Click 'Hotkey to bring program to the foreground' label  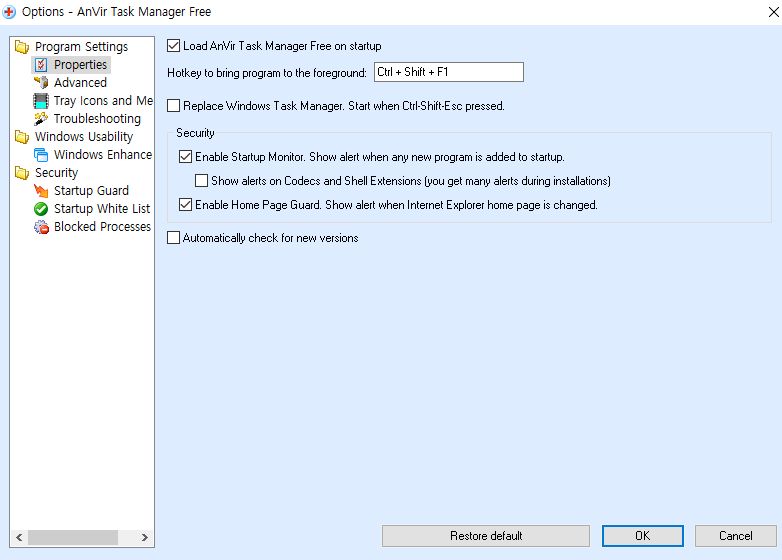pyautogui.click(x=267, y=73)
